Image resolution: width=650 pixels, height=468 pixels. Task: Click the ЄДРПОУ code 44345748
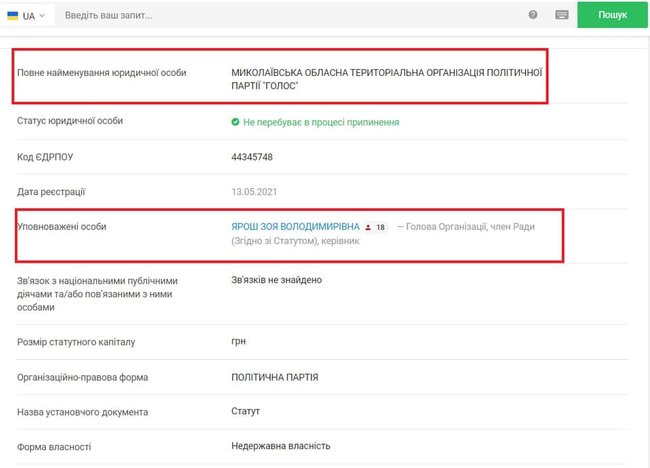[252, 157]
